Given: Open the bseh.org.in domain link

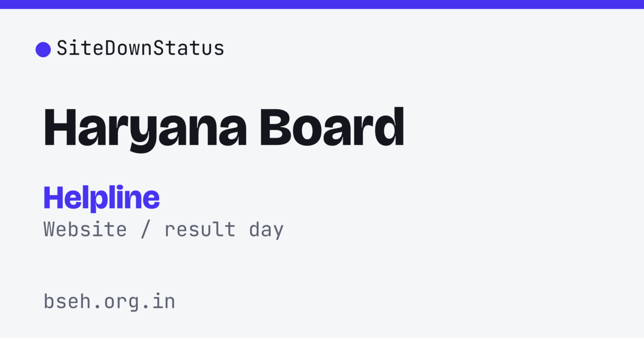Looking at the screenshot, I should tap(109, 302).
